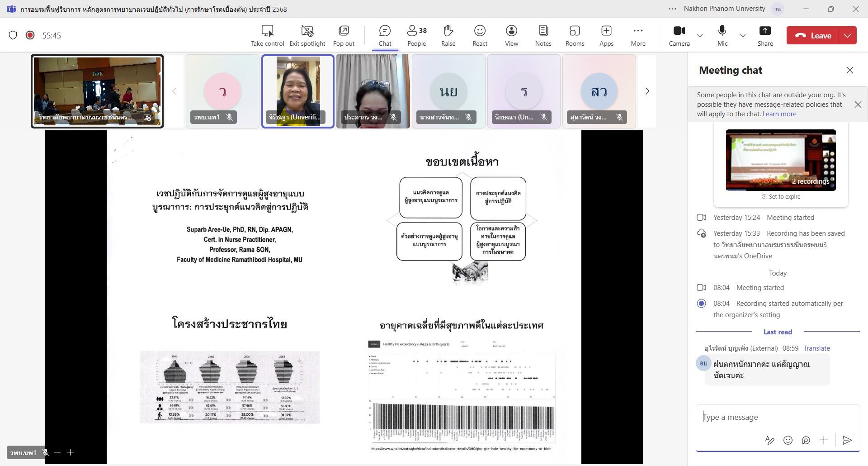This screenshot has height=466, width=868.
Task: Click the อบ sender avatar in chat
Action: coord(703,363)
